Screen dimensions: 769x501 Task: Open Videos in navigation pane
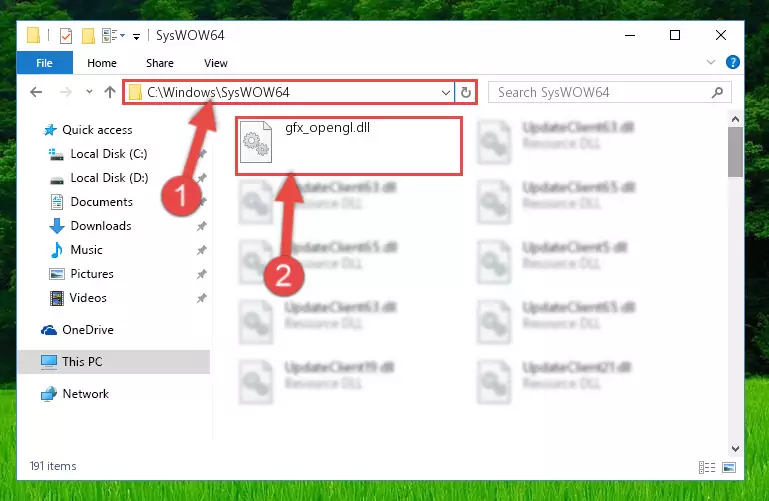pyautogui.click(x=88, y=298)
